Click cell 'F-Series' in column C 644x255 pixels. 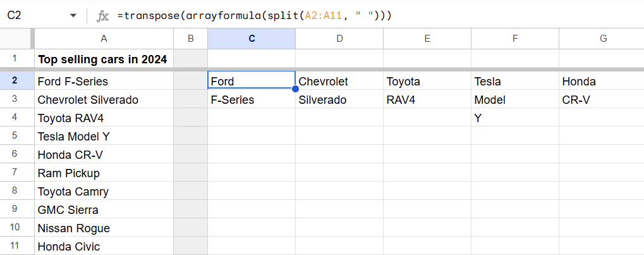(252, 99)
